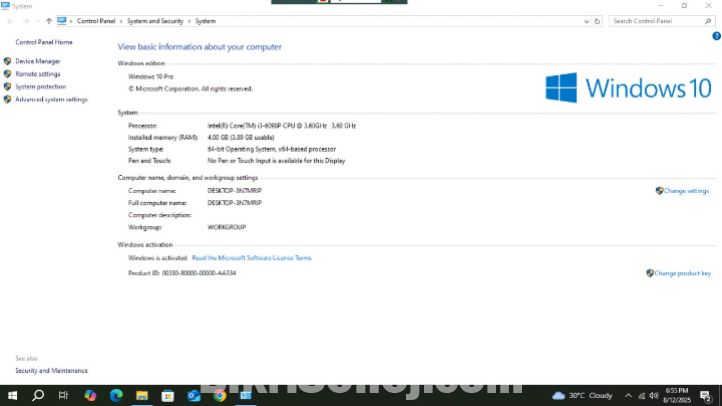Open File Explorer from taskbar
Screen dimensions: 722x406
pos(142,395)
